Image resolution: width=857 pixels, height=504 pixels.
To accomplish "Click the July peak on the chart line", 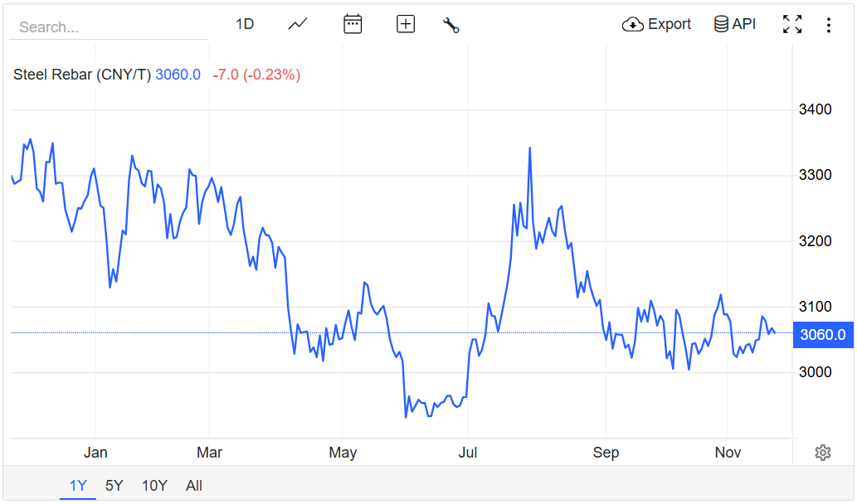I will pyautogui.click(x=529, y=148).
